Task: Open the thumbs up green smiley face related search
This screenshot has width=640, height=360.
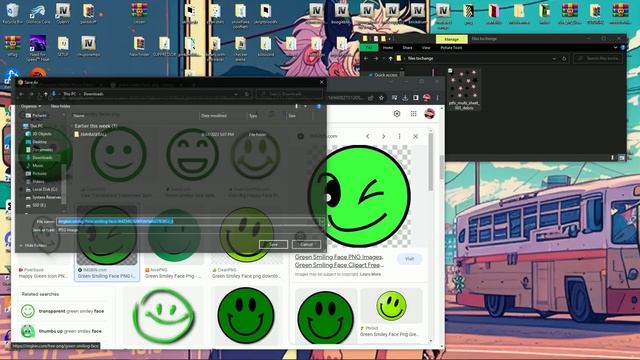Action: click(62, 331)
